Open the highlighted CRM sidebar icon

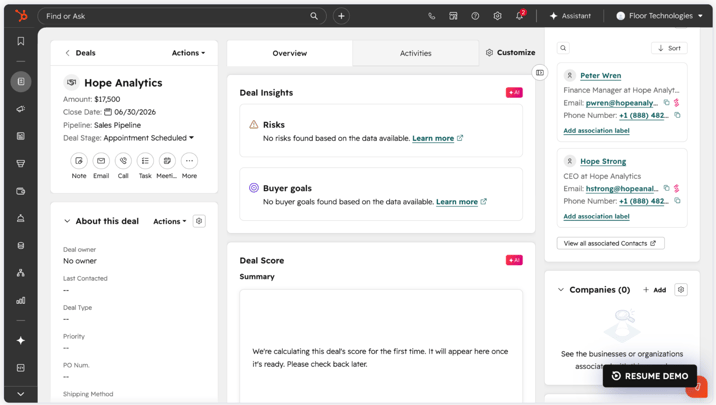click(x=21, y=82)
